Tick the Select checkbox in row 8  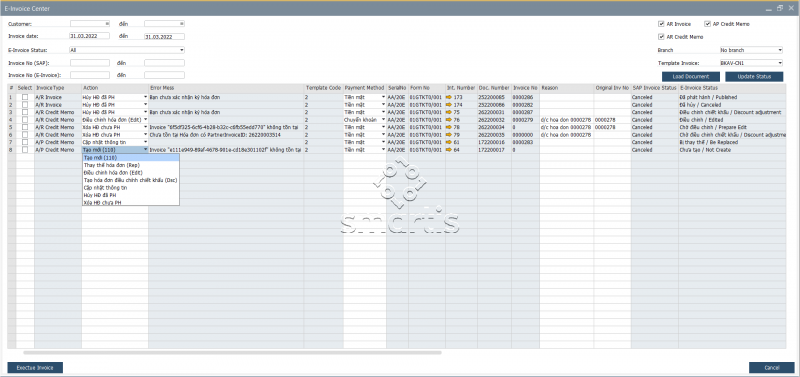pyautogui.click(x=24, y=150)
